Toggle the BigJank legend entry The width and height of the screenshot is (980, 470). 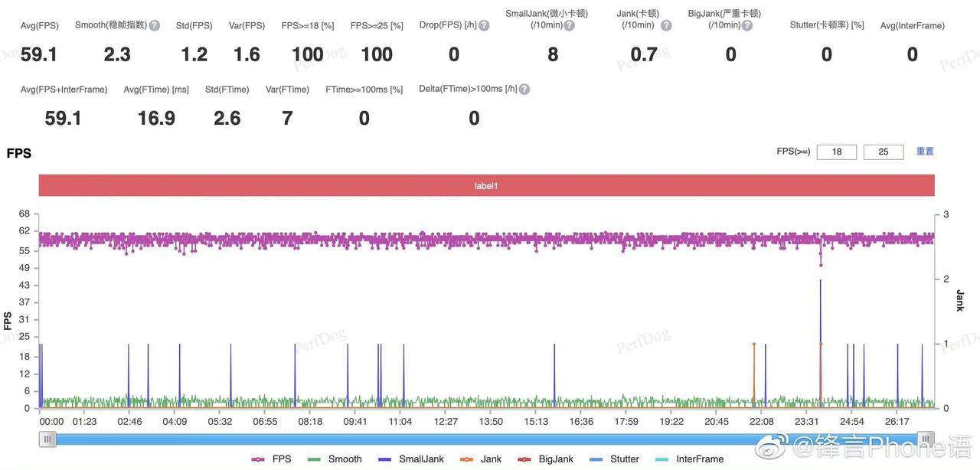pyautogui.click(x=545, y=459)
